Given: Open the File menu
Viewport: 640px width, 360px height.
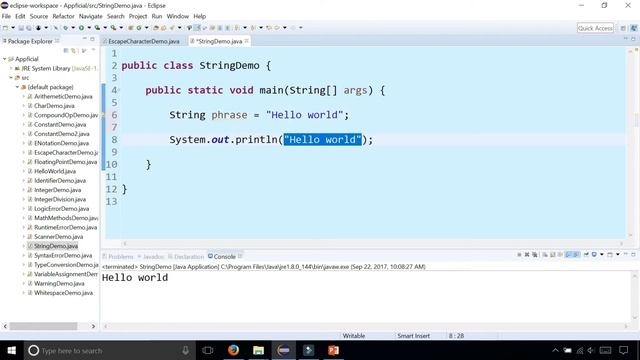Looking at the screenshot, I should click(x=6, y=16).
